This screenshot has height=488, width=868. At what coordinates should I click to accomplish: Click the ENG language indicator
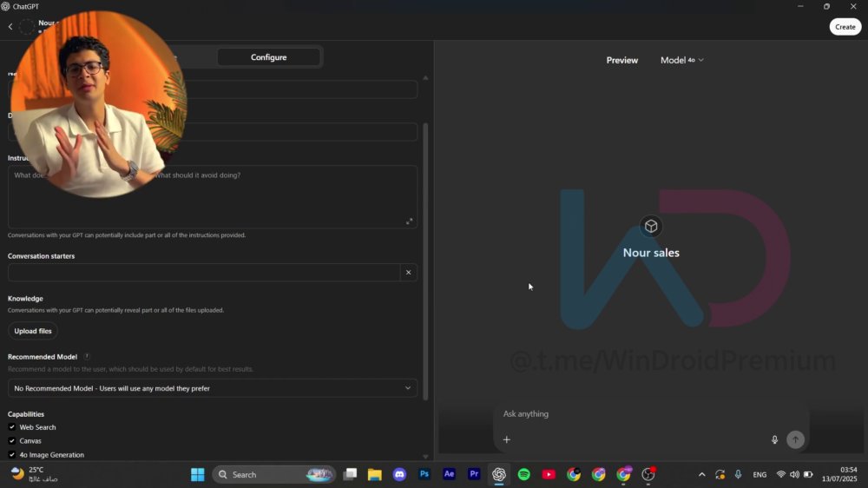point(759,475)
